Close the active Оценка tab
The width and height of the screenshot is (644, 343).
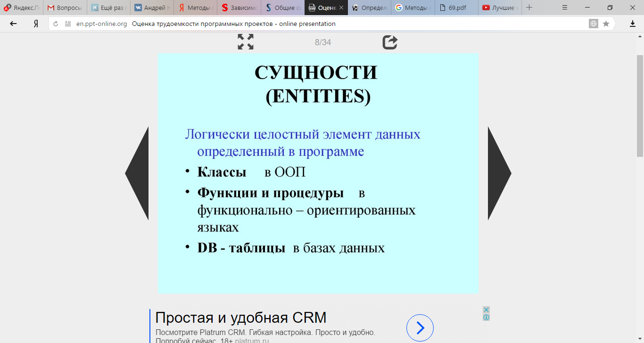point(341,8)
